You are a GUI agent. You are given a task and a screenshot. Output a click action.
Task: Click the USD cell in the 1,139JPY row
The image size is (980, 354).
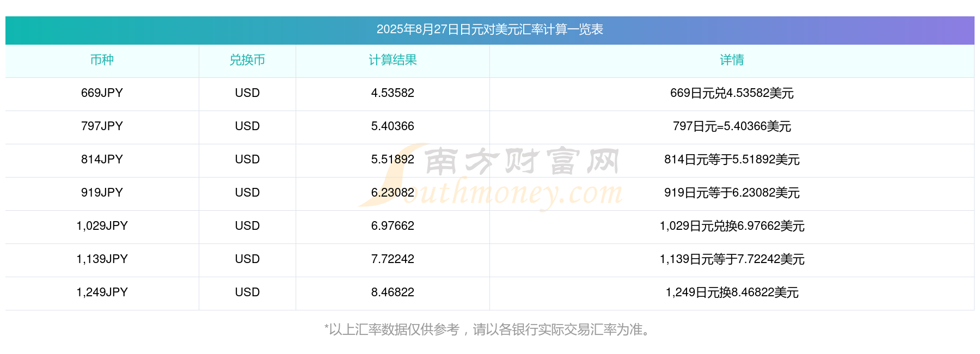point(247,259)
